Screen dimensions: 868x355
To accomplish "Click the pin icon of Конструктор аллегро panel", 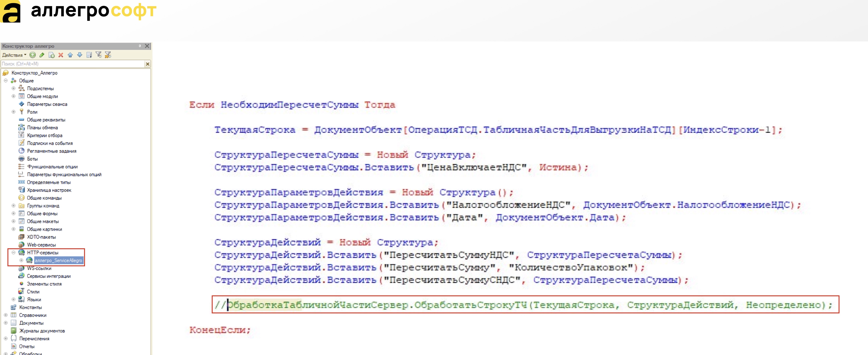I will (x=140, y=46).
